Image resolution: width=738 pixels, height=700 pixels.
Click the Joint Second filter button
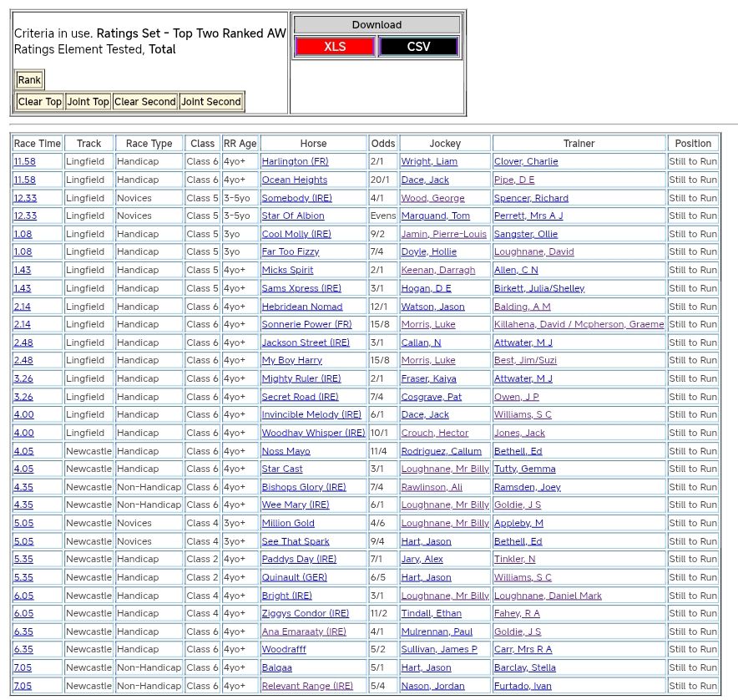click(x=210, y=102)
